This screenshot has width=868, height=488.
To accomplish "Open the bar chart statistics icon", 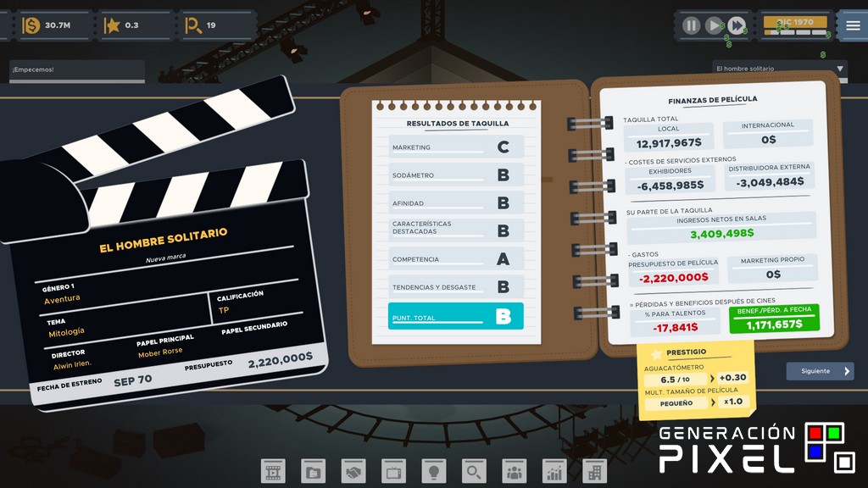I will tap(553, 469).
